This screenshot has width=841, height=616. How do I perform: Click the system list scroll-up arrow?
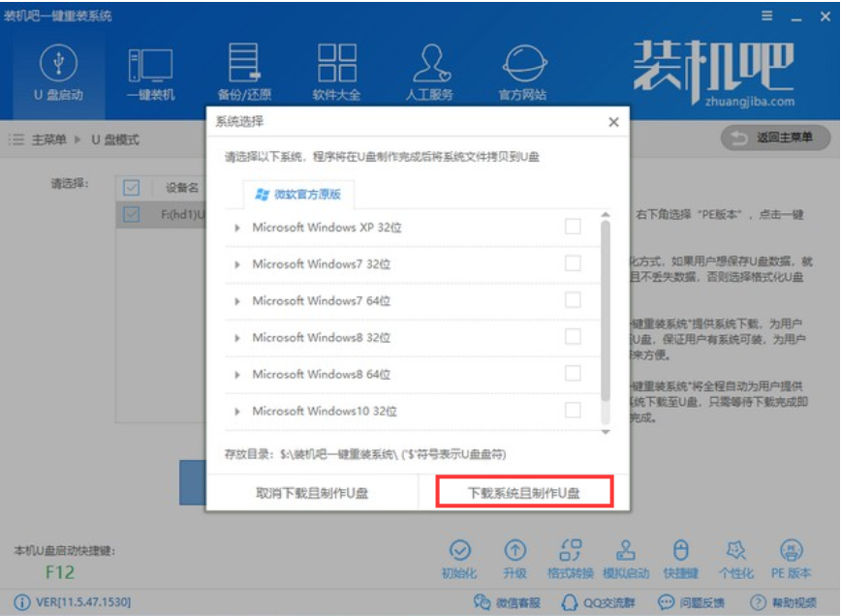606,214
